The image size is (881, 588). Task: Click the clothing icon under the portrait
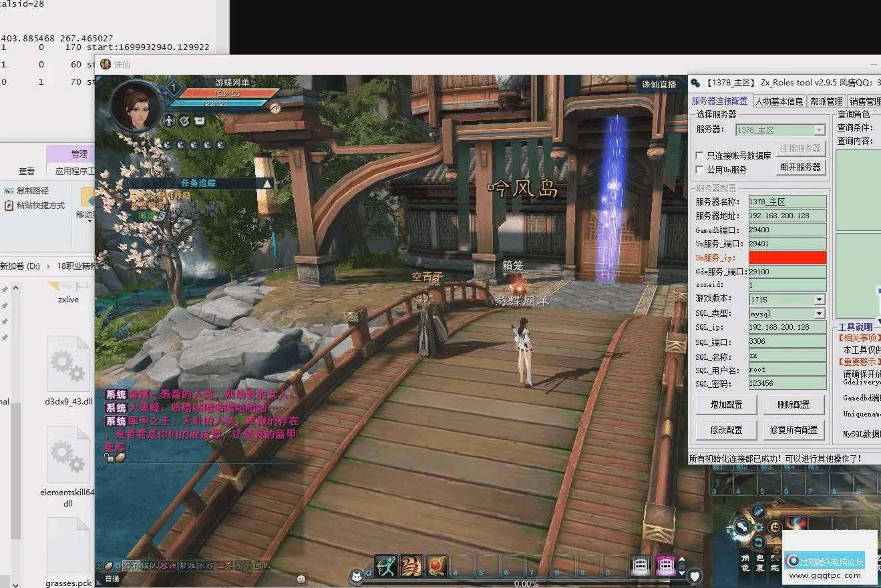point(200,121)
